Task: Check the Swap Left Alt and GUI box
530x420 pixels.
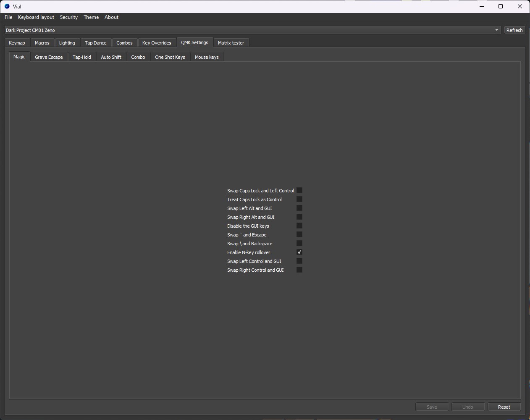Action: [299, 208]
